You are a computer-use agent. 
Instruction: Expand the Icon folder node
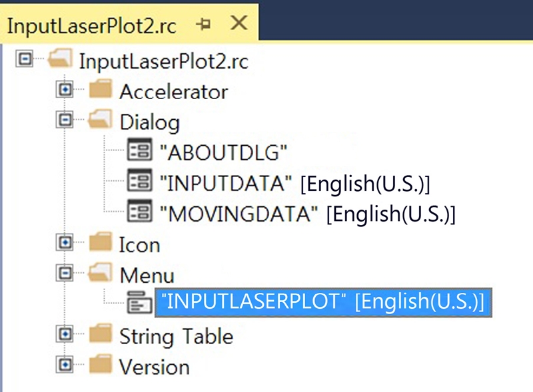click(65, 243)
